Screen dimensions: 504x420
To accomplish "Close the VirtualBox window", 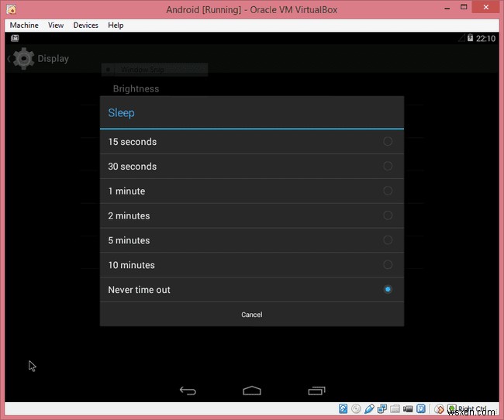I will pos(485,7).
